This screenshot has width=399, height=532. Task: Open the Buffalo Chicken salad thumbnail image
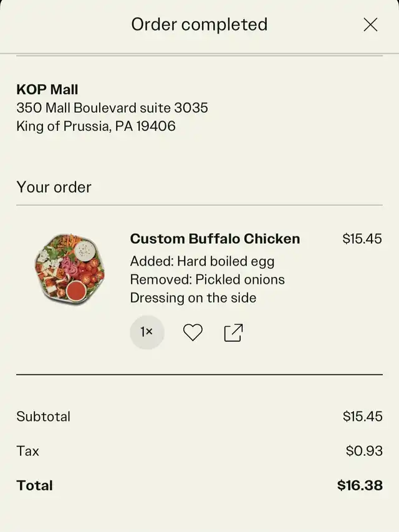pos(70,269)
